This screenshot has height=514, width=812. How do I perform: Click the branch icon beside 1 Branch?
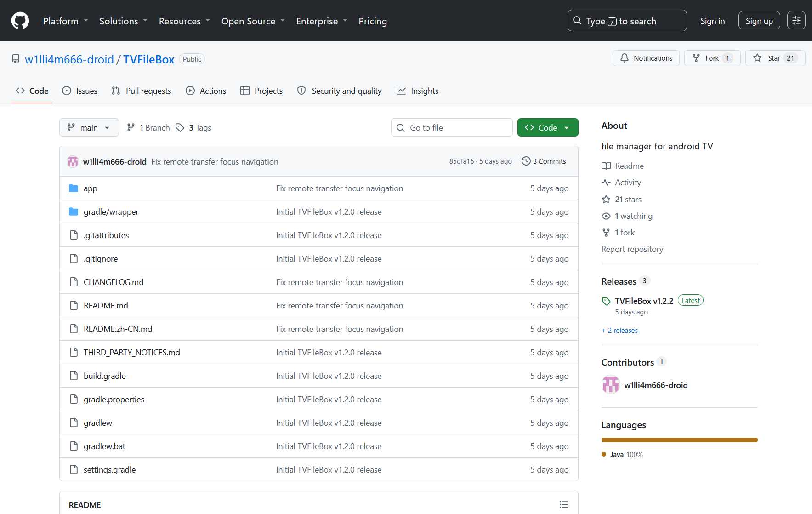pyautogui.click(x=131, y=127)
